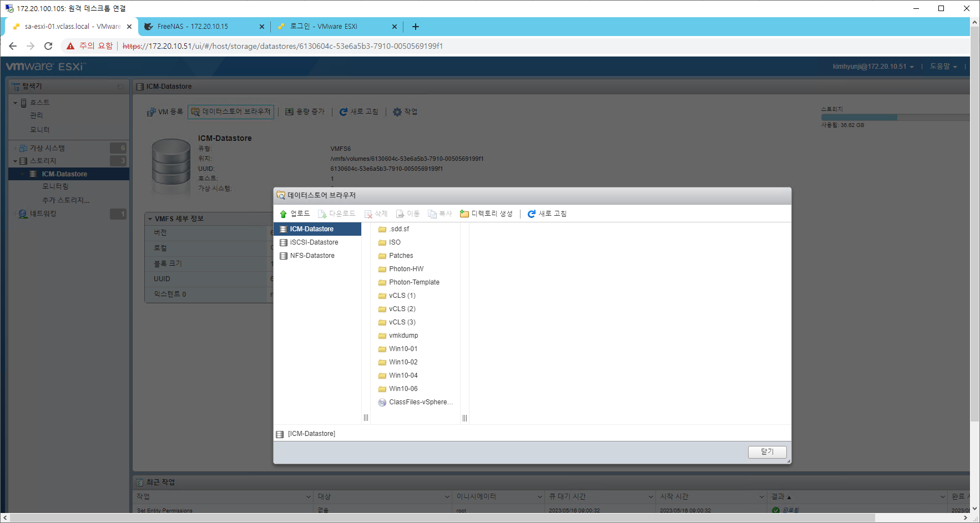Image resolution: width=980 pixels, height=523 pixels.
Task: Open the Win10-01 folder
Action: point(398,349)
